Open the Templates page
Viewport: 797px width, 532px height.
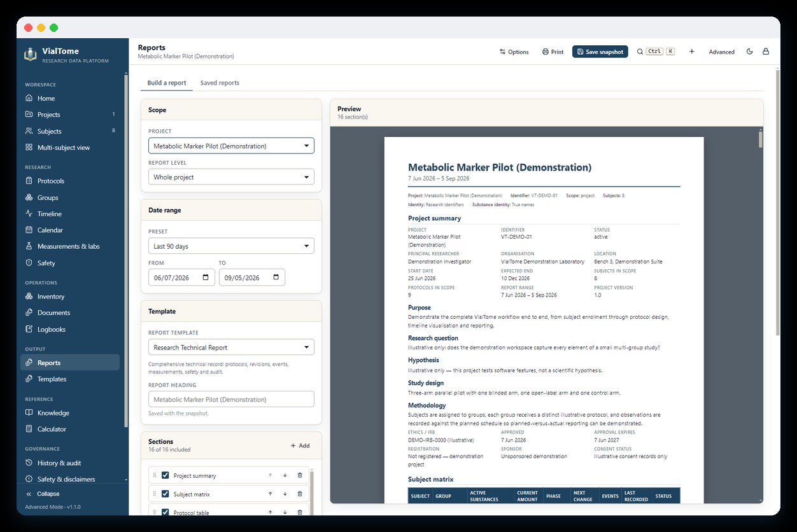(71, 379)
